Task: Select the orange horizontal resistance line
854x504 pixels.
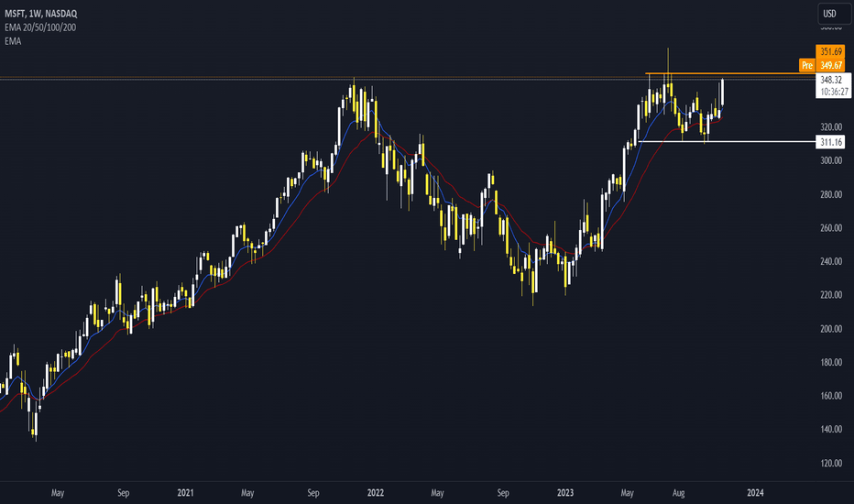Action: tap(729, 73)
